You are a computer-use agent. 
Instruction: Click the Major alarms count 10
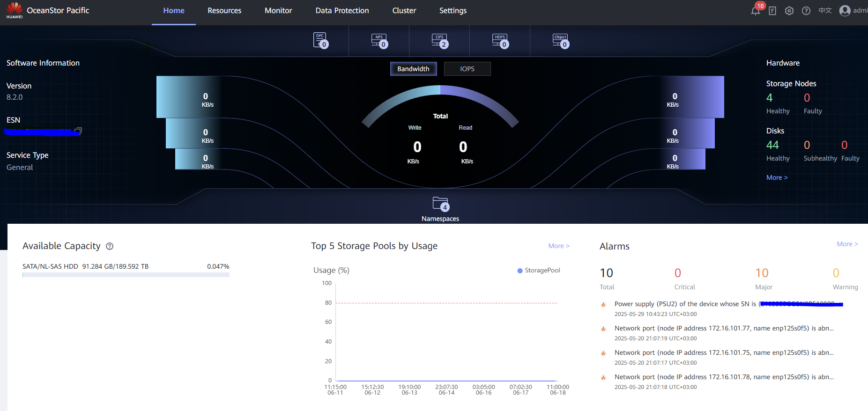[x=762, y=273]
